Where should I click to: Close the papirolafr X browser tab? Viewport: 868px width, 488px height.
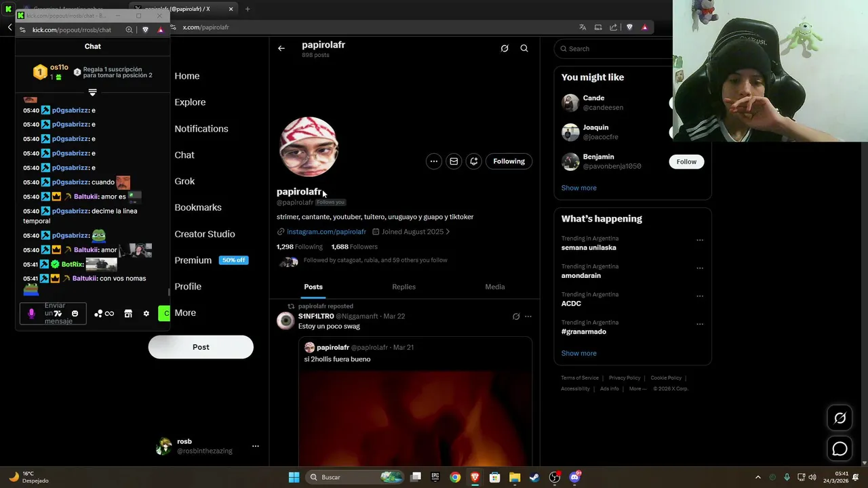(x=231, y=9)
